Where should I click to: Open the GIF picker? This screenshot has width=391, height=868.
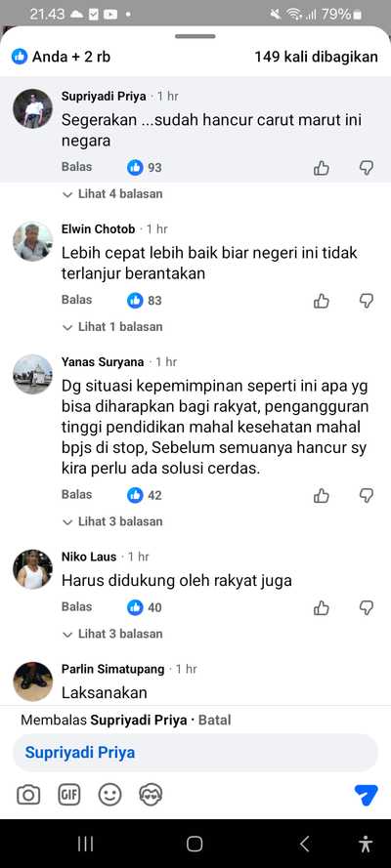pyautogui.click(x=69, y=796)
